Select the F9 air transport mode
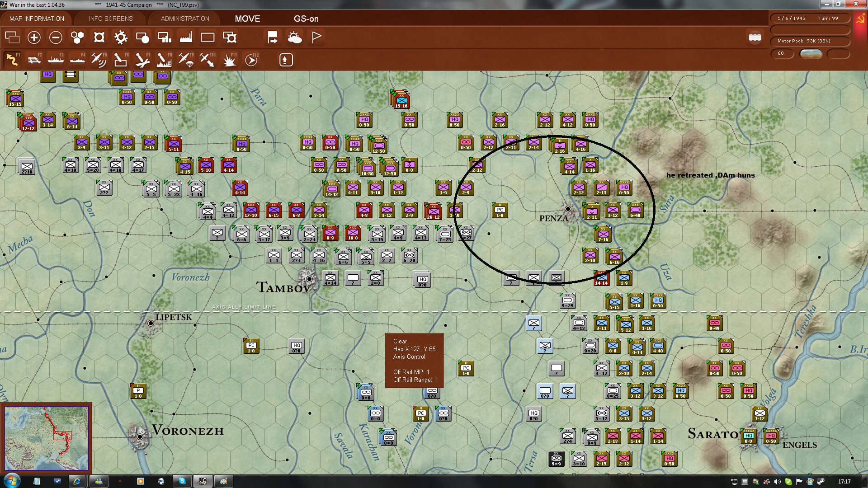This screenshot has height=488, width=868. [186, 60]
